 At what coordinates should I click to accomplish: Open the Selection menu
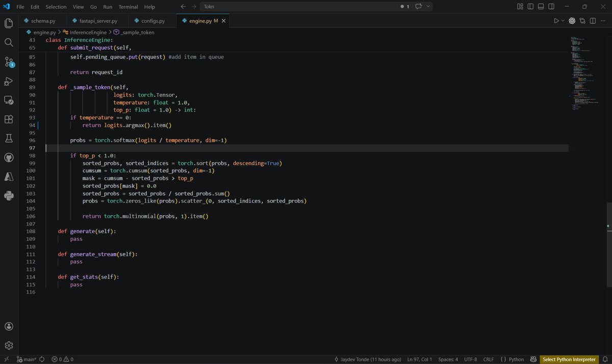56,7
